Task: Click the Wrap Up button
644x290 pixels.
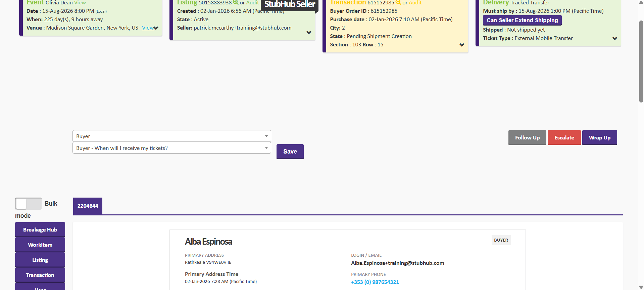Action: [599, 138]
